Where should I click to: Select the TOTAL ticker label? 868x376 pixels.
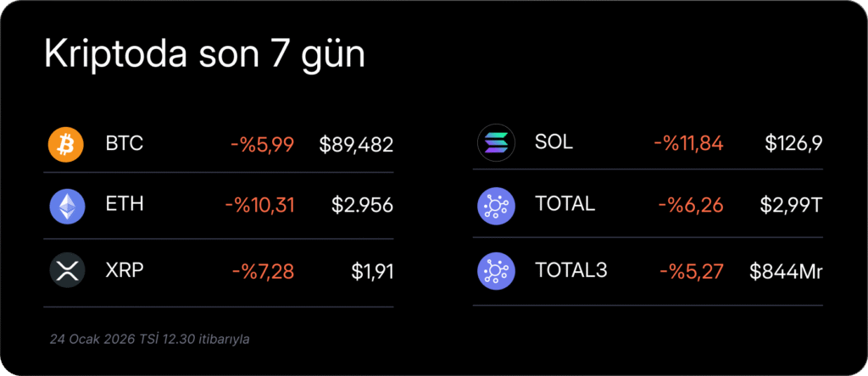tap(565, 204)
